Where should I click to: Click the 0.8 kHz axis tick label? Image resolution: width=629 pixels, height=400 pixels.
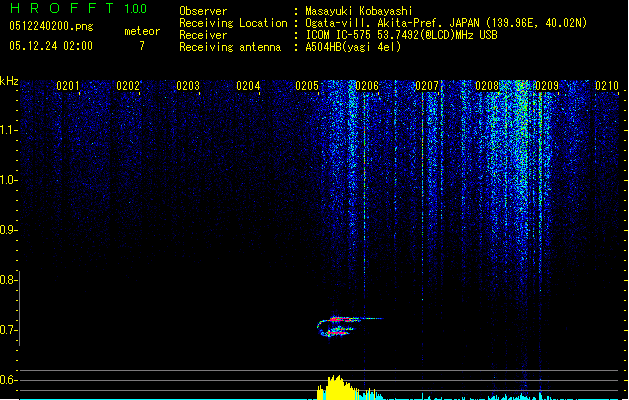pyautogui.click(x=8, y=280)
